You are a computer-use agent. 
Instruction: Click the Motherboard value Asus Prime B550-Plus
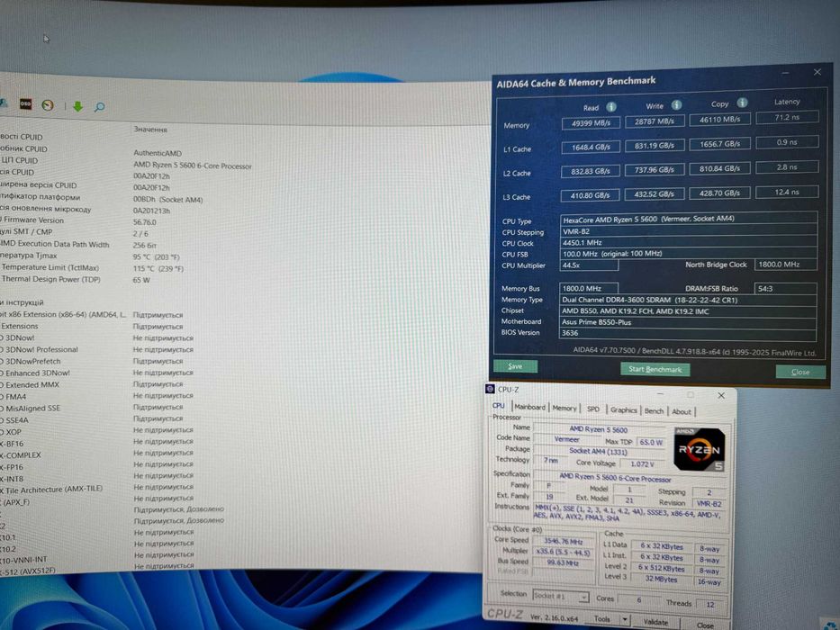tap(688, 322)
